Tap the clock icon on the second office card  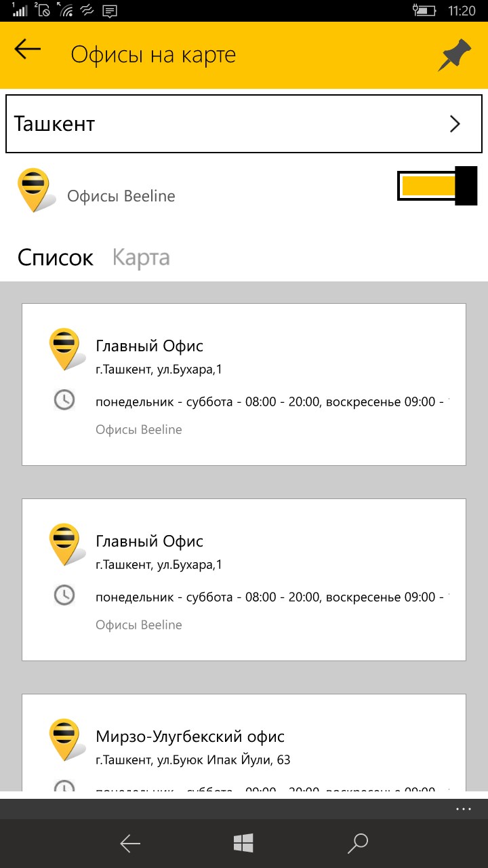(x=64, y=596)
